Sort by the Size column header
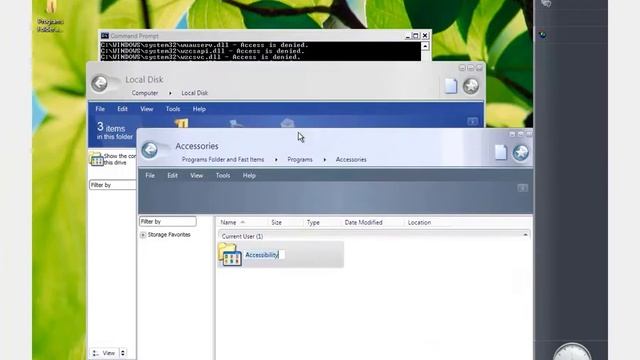 tap(276, 222)
